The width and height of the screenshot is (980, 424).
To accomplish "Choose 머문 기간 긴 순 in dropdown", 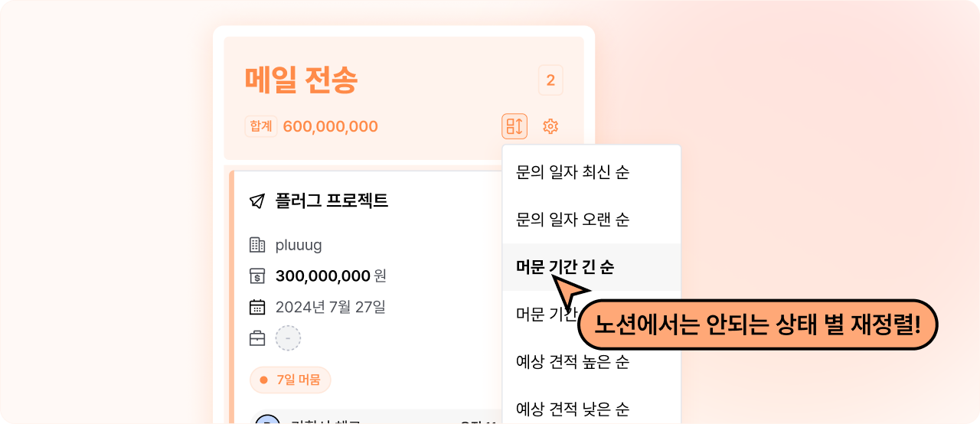I will click(592, 267).
